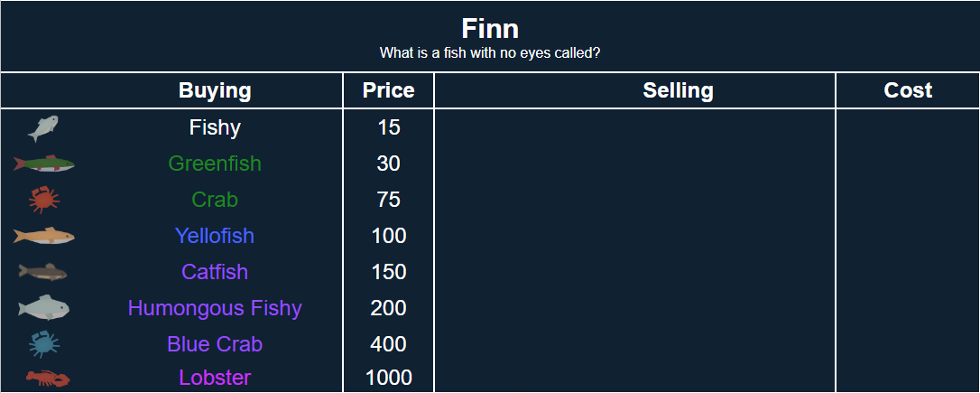This screenshot has width=980, height=393.
Task: Select the Catfish icon
Action: point(43,271)
